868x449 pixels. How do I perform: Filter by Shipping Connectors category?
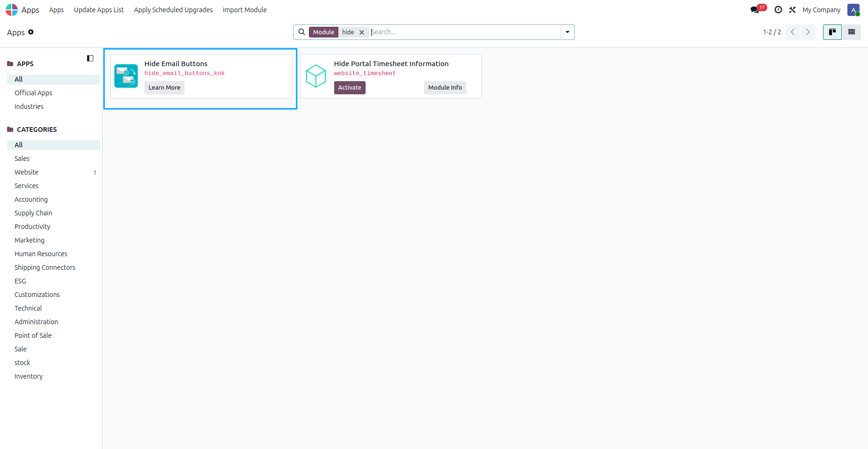point(54,267)
